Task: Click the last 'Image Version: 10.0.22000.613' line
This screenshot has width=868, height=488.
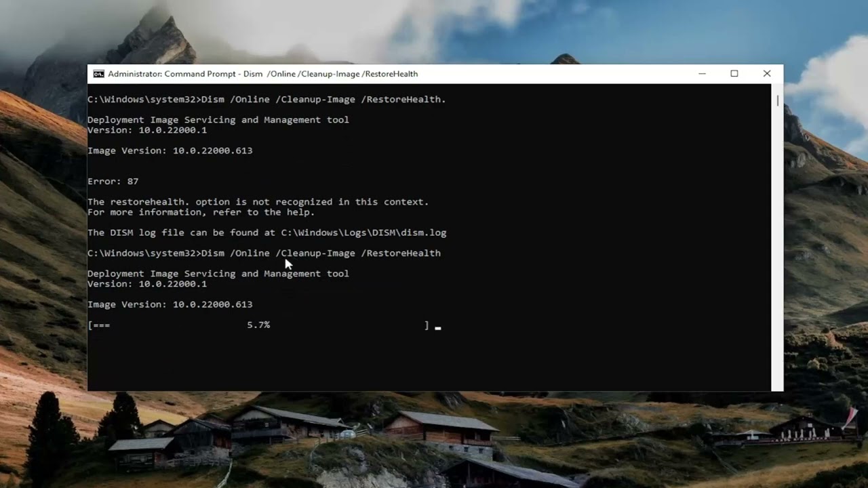Action: (170, 304)
